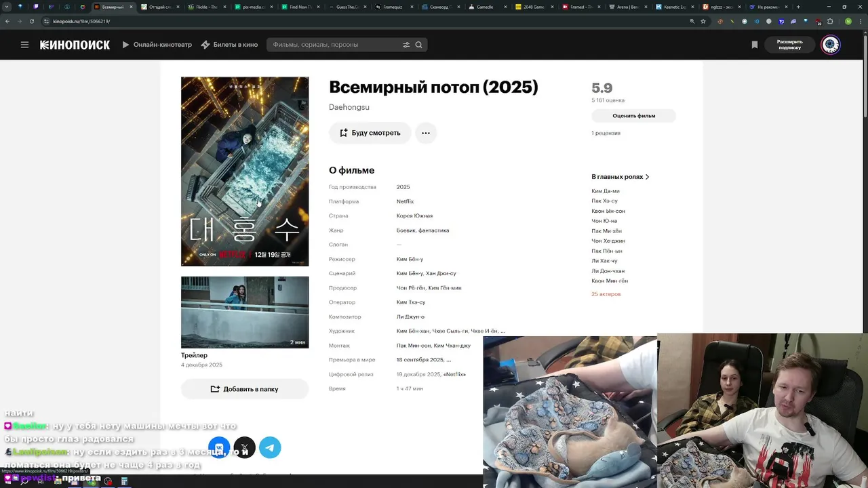The height and width of the screenshot is (488, 868).
Task: Switch to the Framequiz browser tab
Action: [x=394, y=7]
